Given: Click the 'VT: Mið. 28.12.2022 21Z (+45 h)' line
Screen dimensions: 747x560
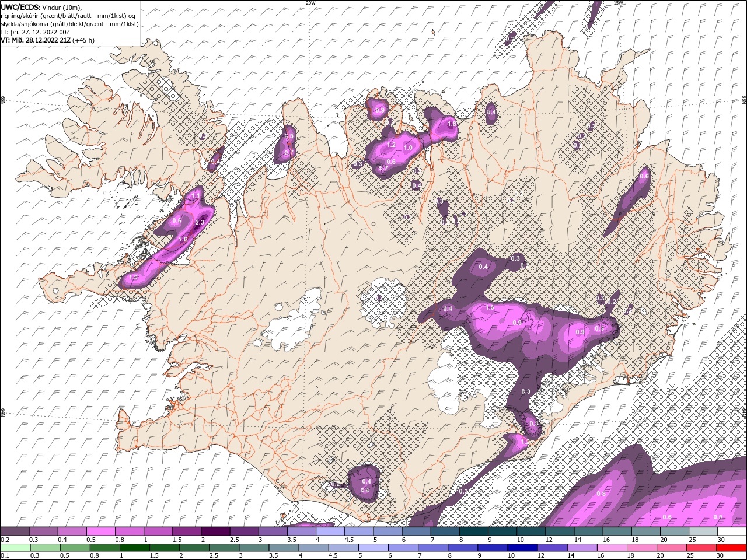Looking at the screenshot, I should tap(47, 40).
